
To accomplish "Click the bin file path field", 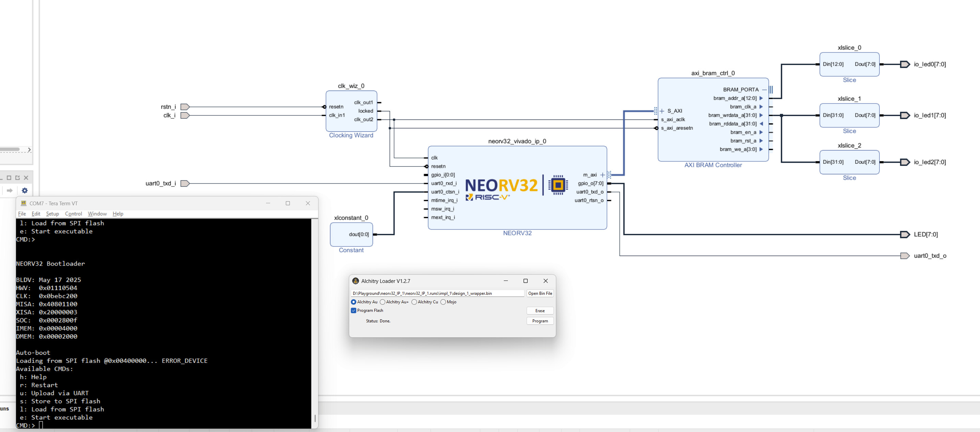I will (x=437, y=293).
